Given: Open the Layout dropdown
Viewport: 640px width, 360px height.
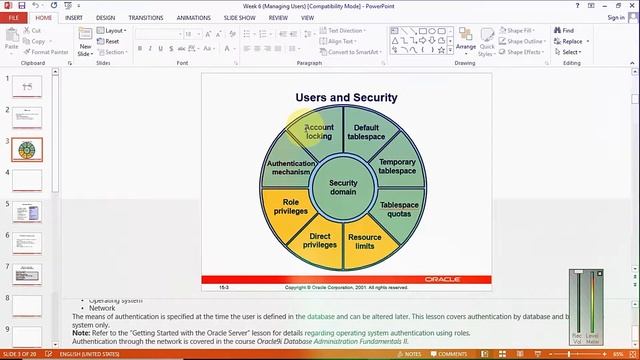Looking at the screenshot, I should (112, 31).
